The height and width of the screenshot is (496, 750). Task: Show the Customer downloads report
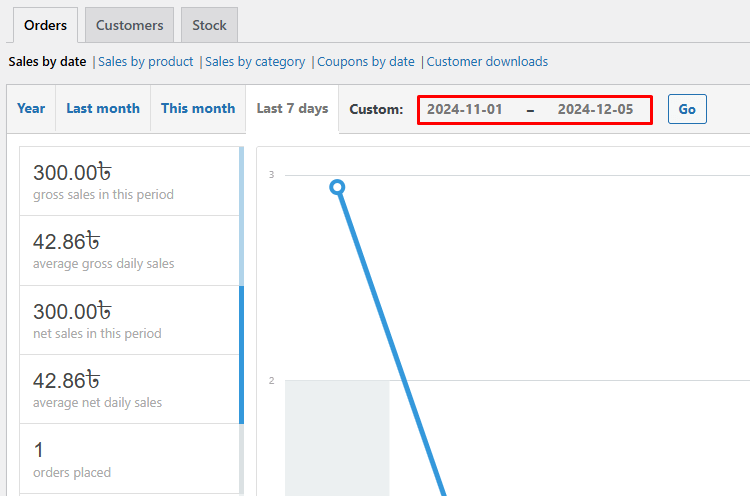[487, 62]
